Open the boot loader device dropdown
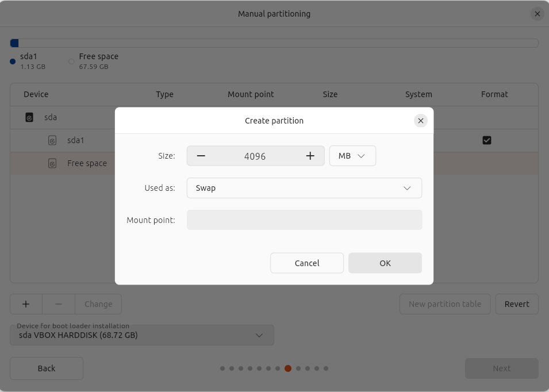This screenshot has width=549, height=392. click(142, 335)
